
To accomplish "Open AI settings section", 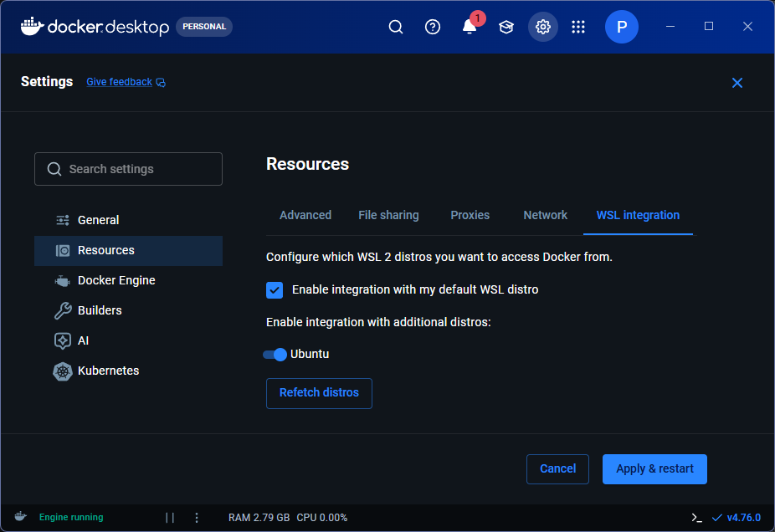I will tap(129, 340).
